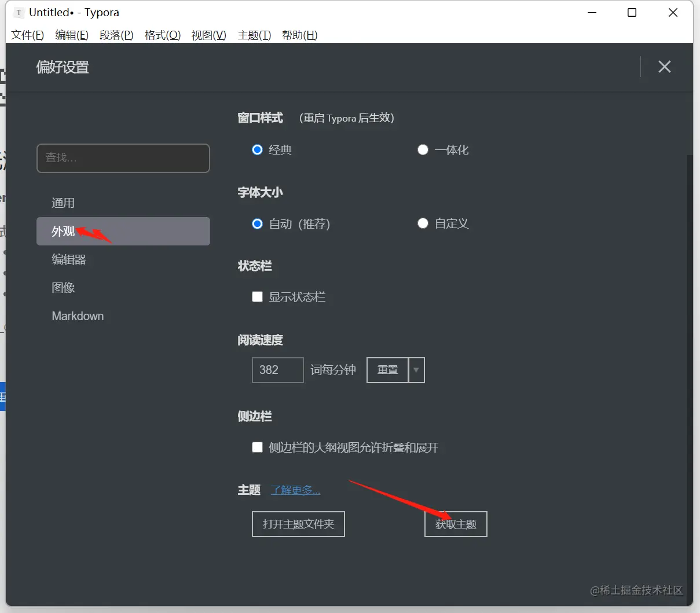Open the 主题(T) menu
Image resolution: width=700 pixels, height=613 pixels.
(x=254, y=35)
